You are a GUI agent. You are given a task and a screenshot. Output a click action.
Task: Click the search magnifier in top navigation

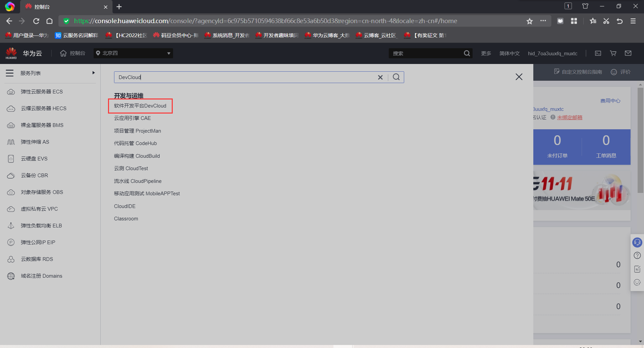[467, 53]
